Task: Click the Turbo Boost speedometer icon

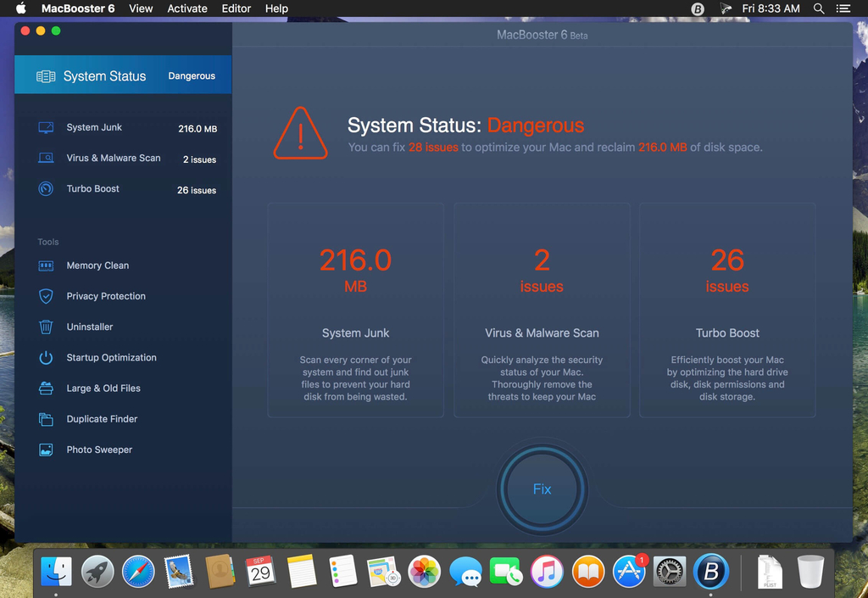Action: (46, 189)
